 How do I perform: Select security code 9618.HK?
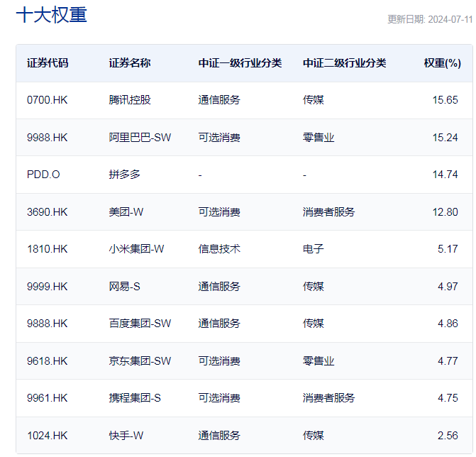pyautogui.click(x=47, y=361)
